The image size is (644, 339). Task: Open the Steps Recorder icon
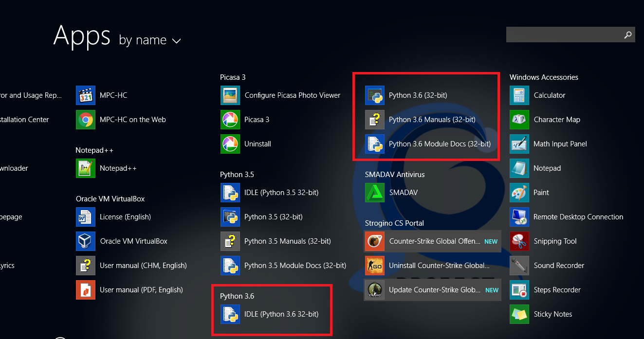[x=519, y=290]
